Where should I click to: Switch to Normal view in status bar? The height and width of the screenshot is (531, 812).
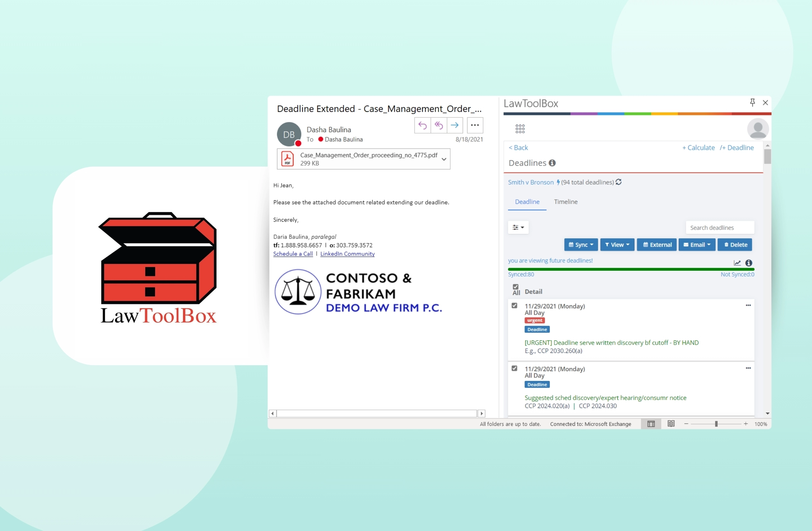pos(651,424)
